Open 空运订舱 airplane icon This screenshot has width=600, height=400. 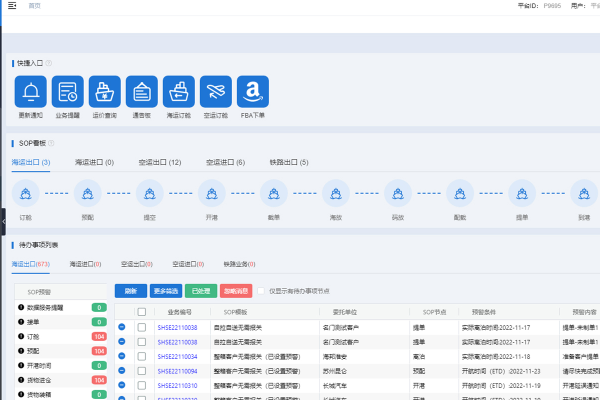tap(216, 92)
